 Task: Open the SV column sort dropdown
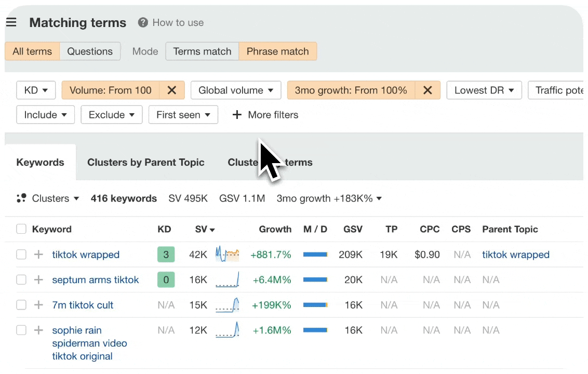204,229
